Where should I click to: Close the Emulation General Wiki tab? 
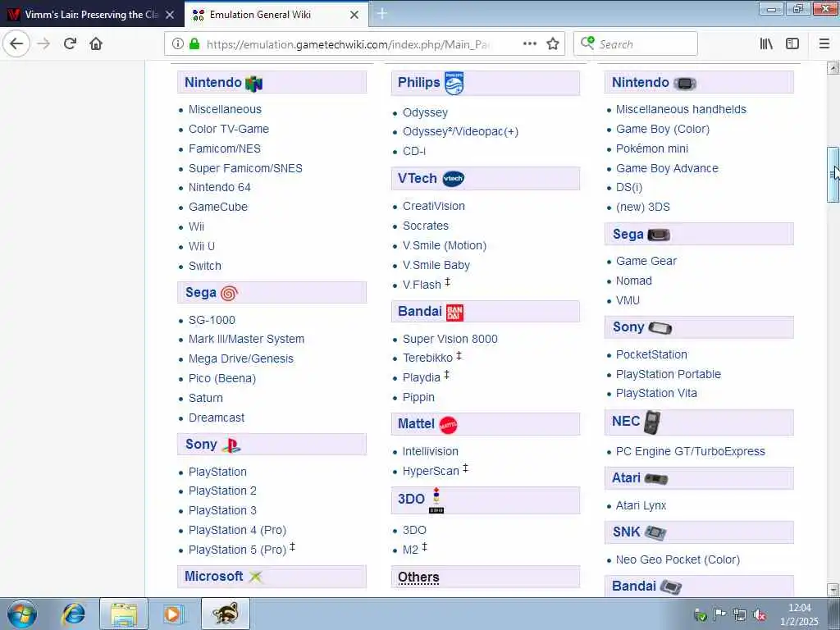click(354, 15)
